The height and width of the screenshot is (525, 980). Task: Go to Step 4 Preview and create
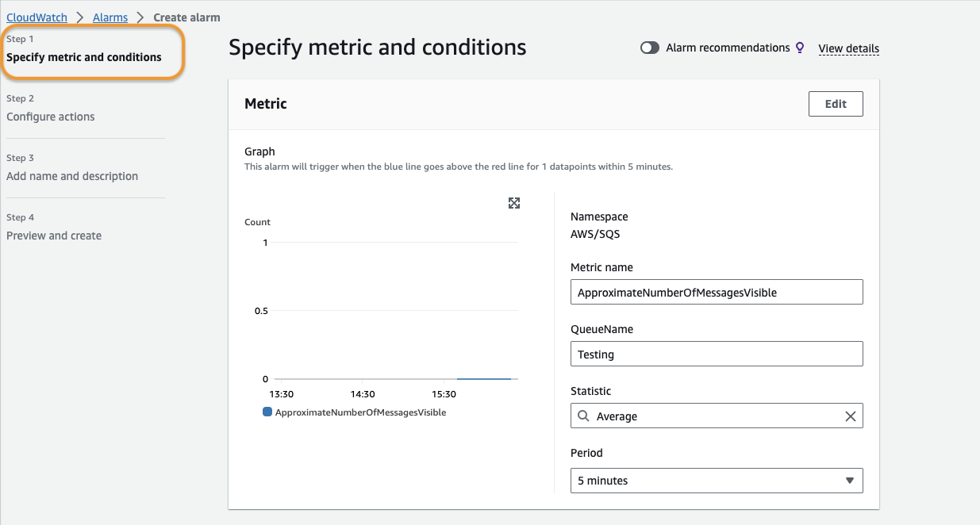coord(54,236)
